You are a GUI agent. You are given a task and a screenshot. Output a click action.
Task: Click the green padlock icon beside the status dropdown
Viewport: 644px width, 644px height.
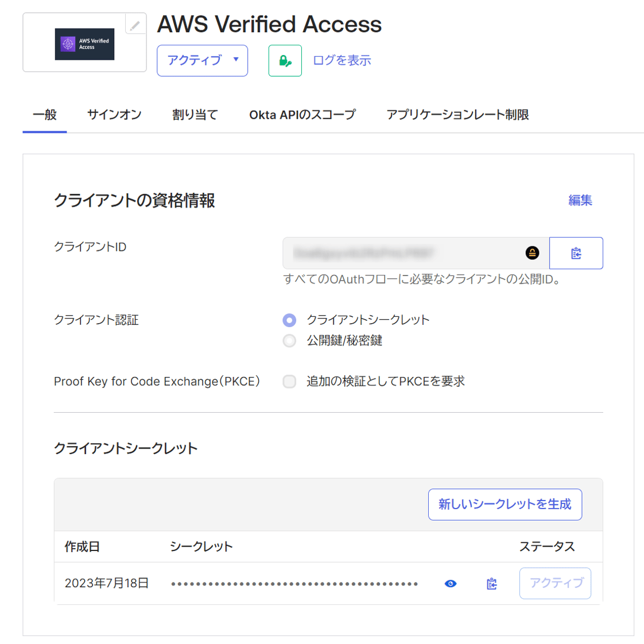pos(285,60)
